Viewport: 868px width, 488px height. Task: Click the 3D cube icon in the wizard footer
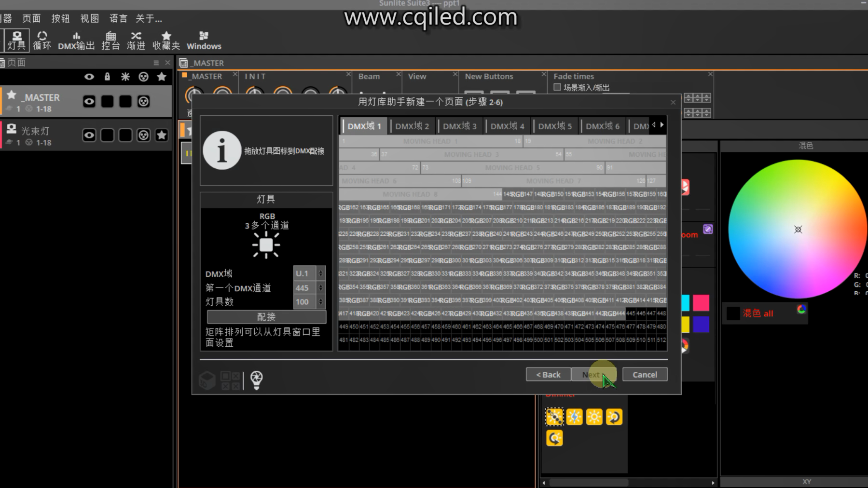(x=207, y=380)
